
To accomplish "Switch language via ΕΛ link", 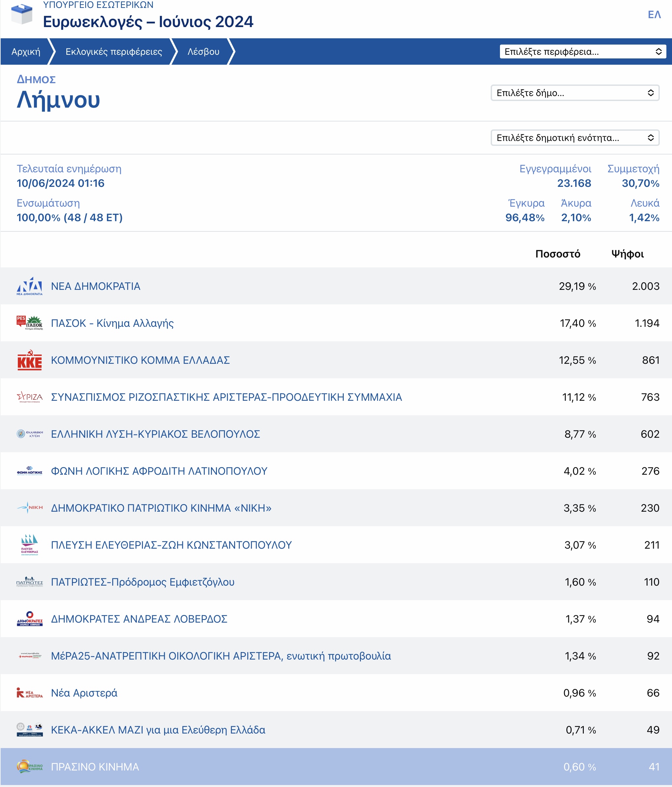I will (654, 15).
